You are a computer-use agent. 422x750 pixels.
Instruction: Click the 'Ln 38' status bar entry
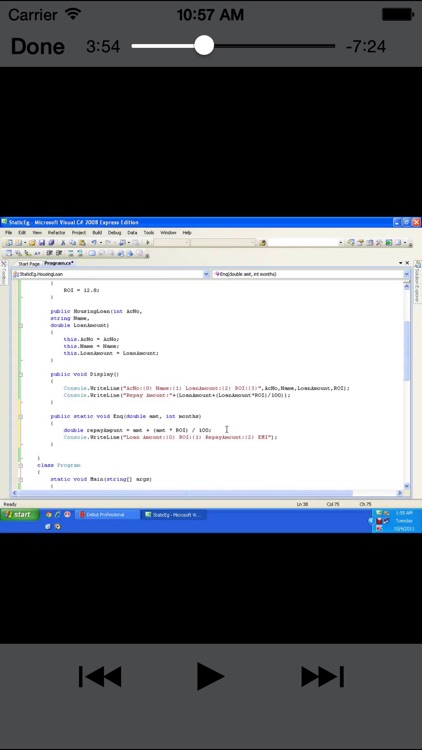[302, 504]
